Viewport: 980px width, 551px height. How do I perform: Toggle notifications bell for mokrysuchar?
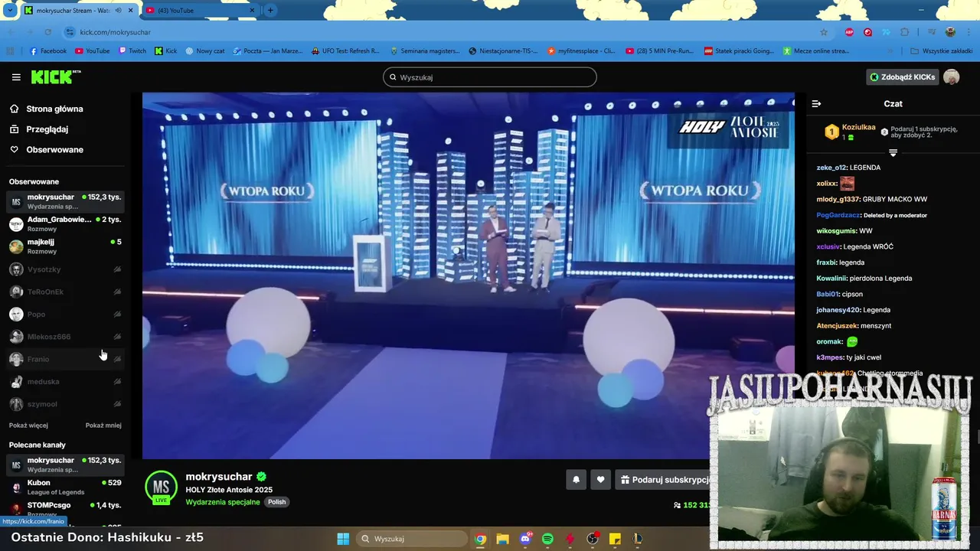pyautogui.click(x=576, y=480)
